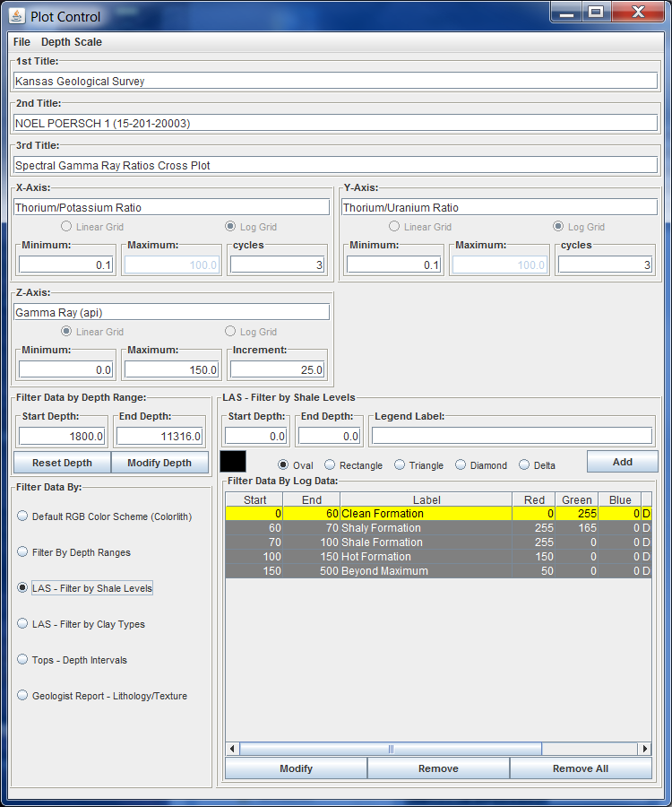This screenshot has width=672, height=807.
Task: Click Depth Range End Depth field
Action: [159, 436]
